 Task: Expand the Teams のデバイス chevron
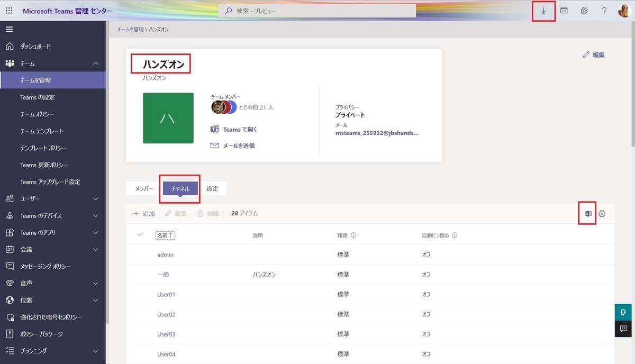(96, 216)
